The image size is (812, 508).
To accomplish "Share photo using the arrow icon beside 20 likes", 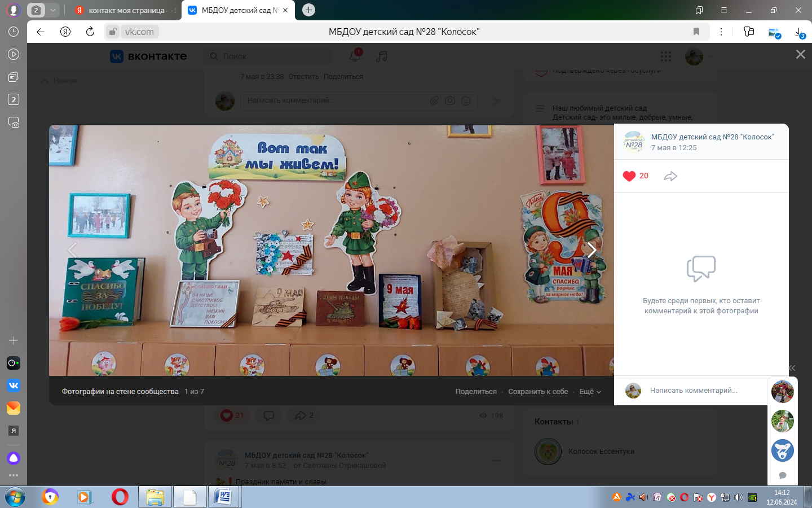I will click(x=670, y=176).
